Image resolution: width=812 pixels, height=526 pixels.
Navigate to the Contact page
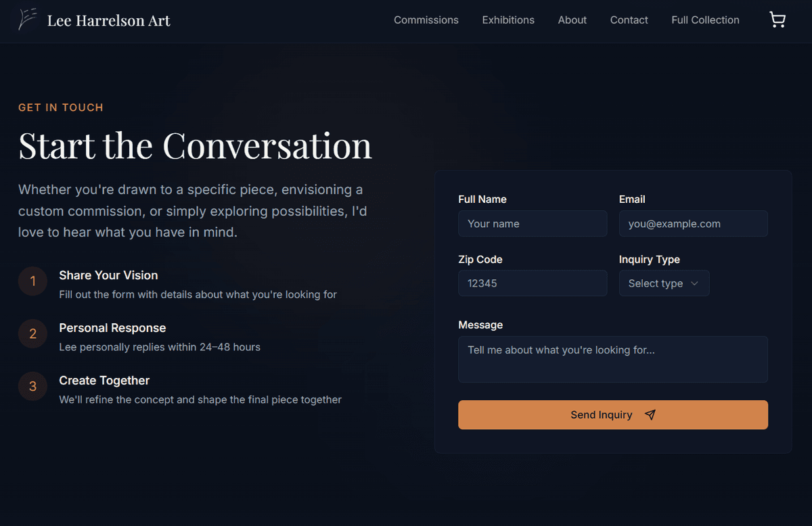coord(629,20)
